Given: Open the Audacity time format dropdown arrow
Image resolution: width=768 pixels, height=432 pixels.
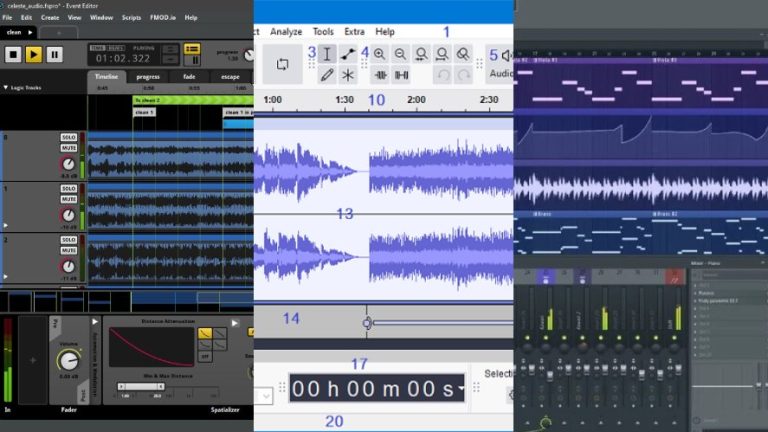Looking at the screenshot, I should pos(461,388).
